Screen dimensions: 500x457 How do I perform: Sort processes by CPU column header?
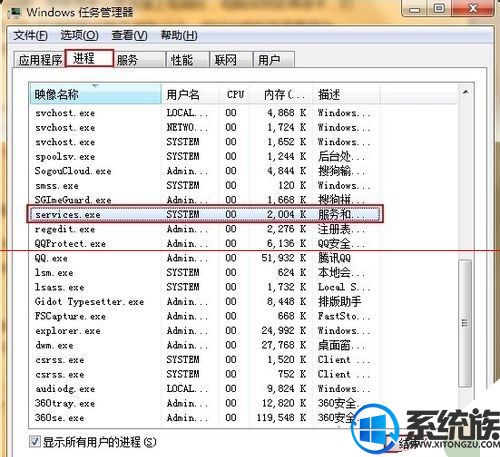tap(235, 95)
